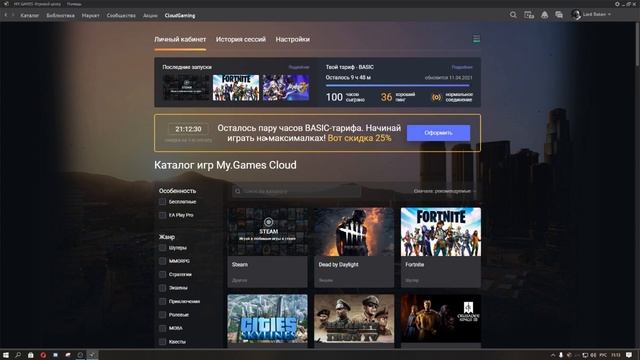Screen dimensions: 640x360
Task: Open the Steam game card image
Action: click(268, 232)
